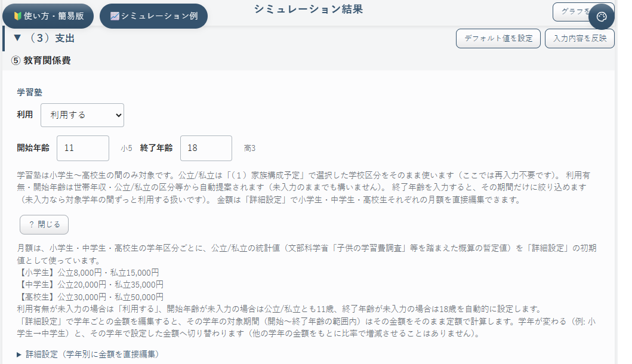The height and width of the screenshot is (364, 632).
Task: Expand 詳細設定（学年別に金額を直接編集）
Action: pos(88,354)
